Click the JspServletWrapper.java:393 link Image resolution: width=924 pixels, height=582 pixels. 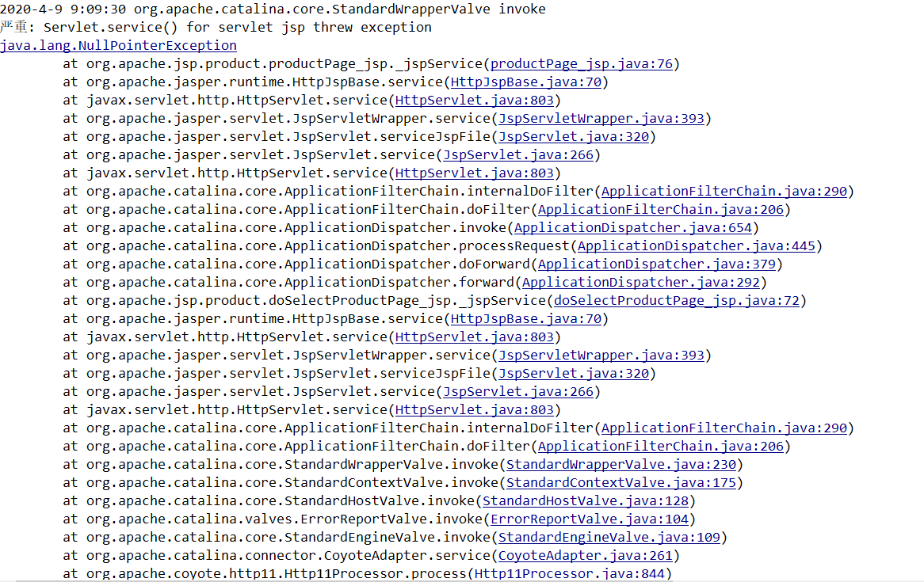pyautogui.click(x=601, y=118)
